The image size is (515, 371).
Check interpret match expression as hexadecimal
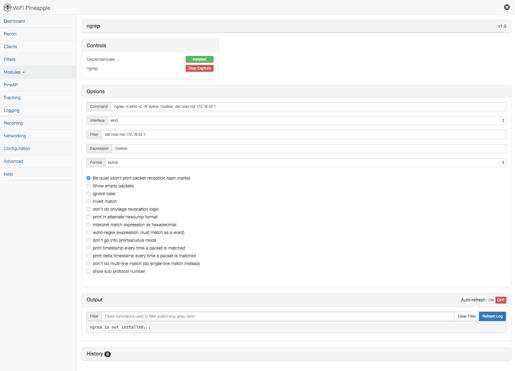[x=88, y=225]
